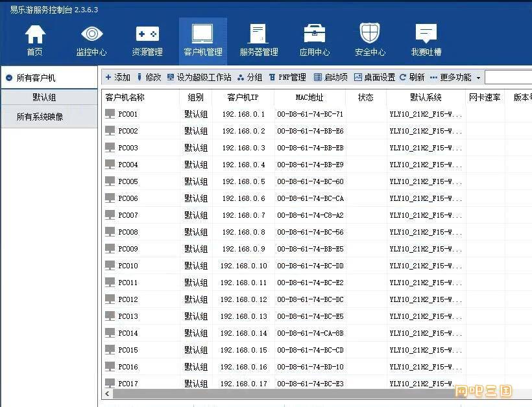Viewport: 532px width, 407px height.
Task: Sort by 状态 column header
Action: [366, 98]
